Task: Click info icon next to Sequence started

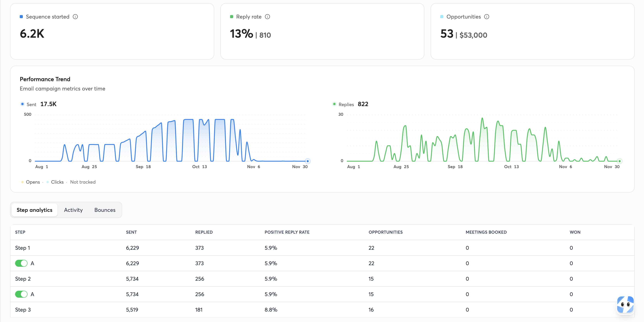Action: (x=75, y=17)
